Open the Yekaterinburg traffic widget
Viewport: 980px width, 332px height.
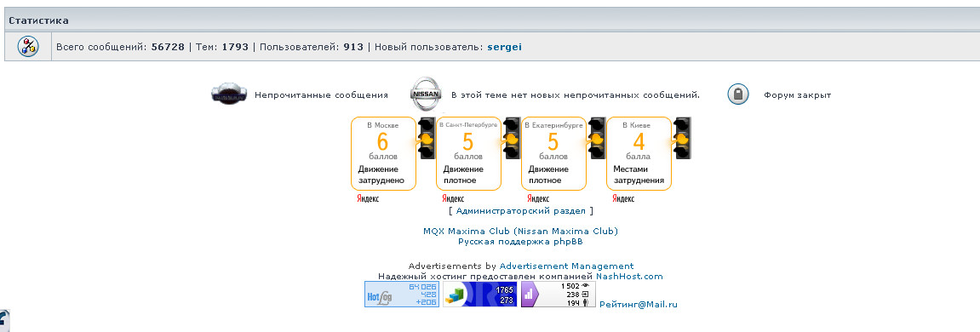coord(553,153)
